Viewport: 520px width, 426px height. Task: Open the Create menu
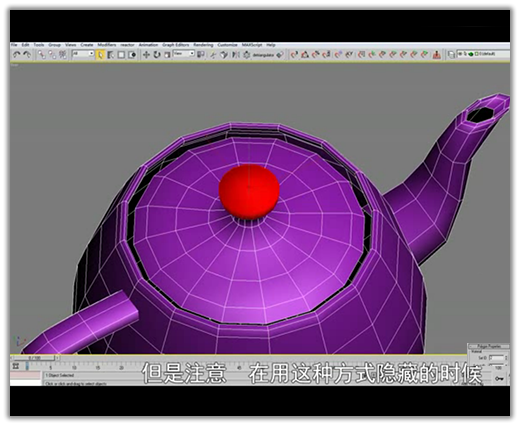(87, 45)
